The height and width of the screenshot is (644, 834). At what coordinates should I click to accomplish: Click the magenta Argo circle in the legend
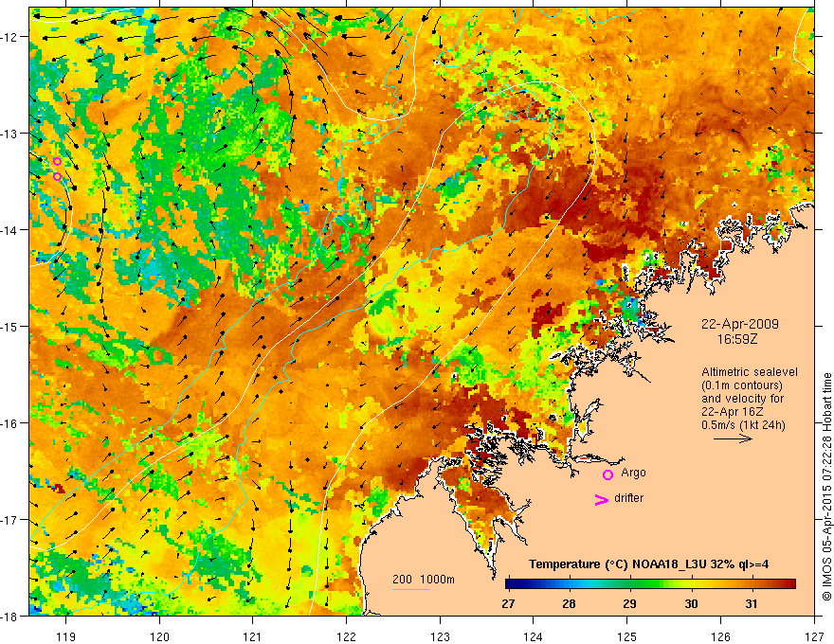pyautogui.click(x=607, y=474)
